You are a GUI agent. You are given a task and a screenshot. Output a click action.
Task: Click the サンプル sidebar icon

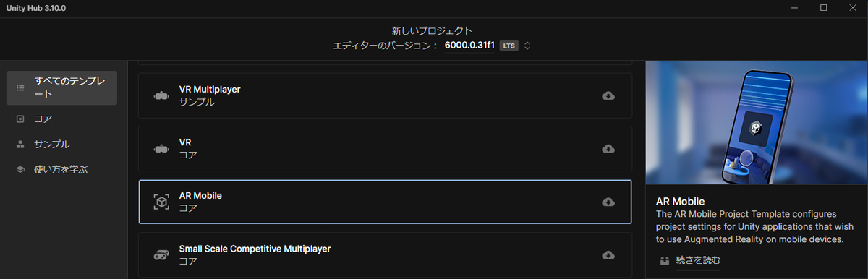[x=20, y=144]
